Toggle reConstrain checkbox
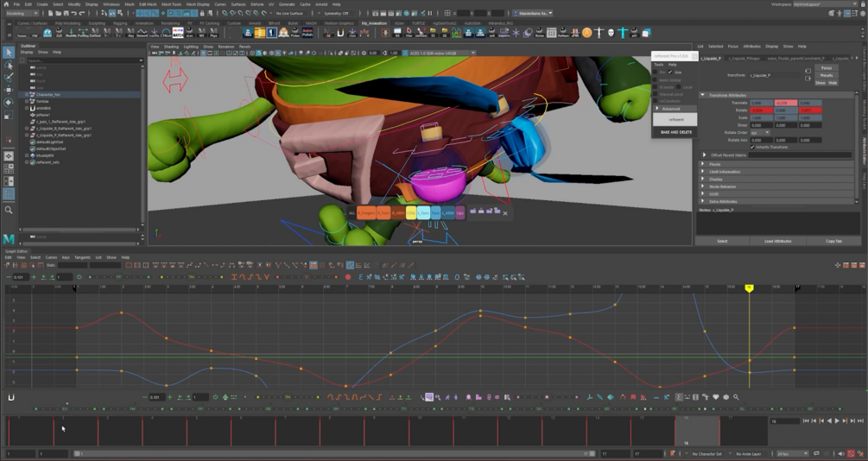This screenshot has width=868, height=461. (x=655, y=101)
